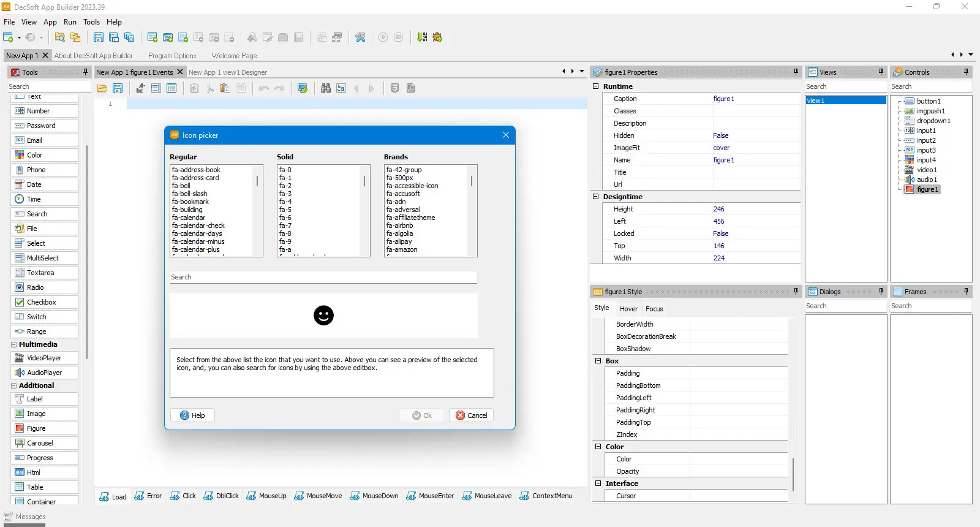Click the Search field in Icon picker
Image resolution: width=980 pixels, height=527 pixels.
[x=323, y=277]
